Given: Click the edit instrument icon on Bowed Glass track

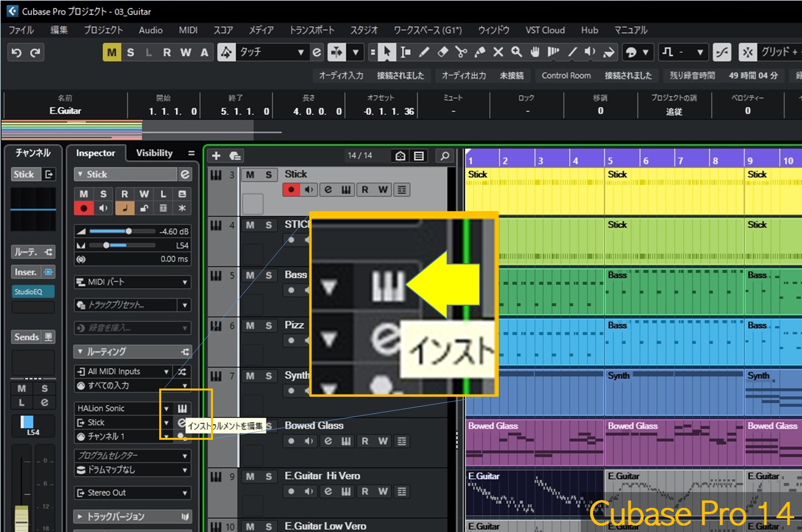Looking at the screenshot, I should coord(346,441).
